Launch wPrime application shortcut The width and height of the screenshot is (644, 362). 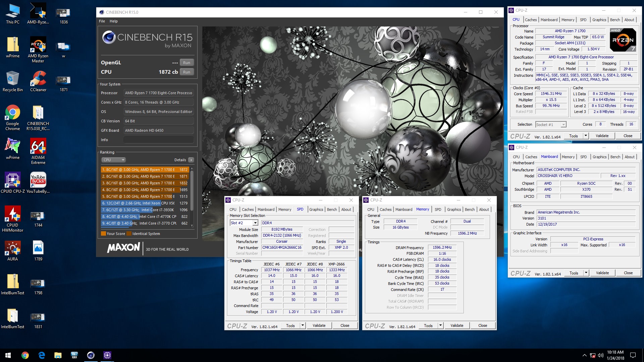click(x=13, y=149)
